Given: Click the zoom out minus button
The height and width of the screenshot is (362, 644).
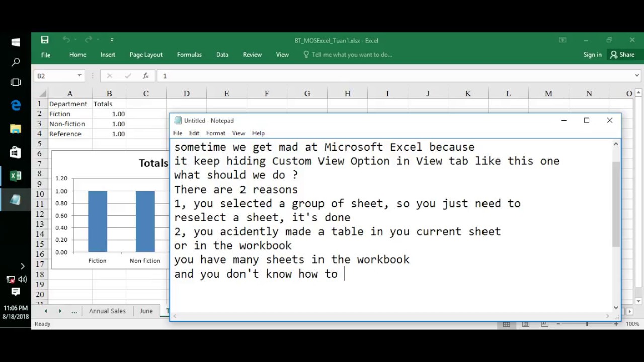Looking at the screenshot, I should (558, 324).
